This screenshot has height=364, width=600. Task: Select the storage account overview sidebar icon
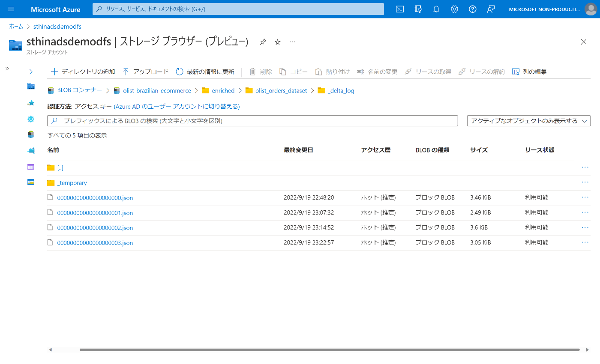click(x=31, y=86)
